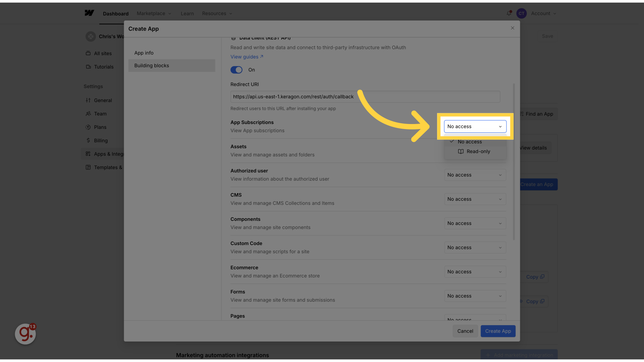Click the Read-only book icon
The width and height of the screenshot is (644, 362).
pos(461,152)
